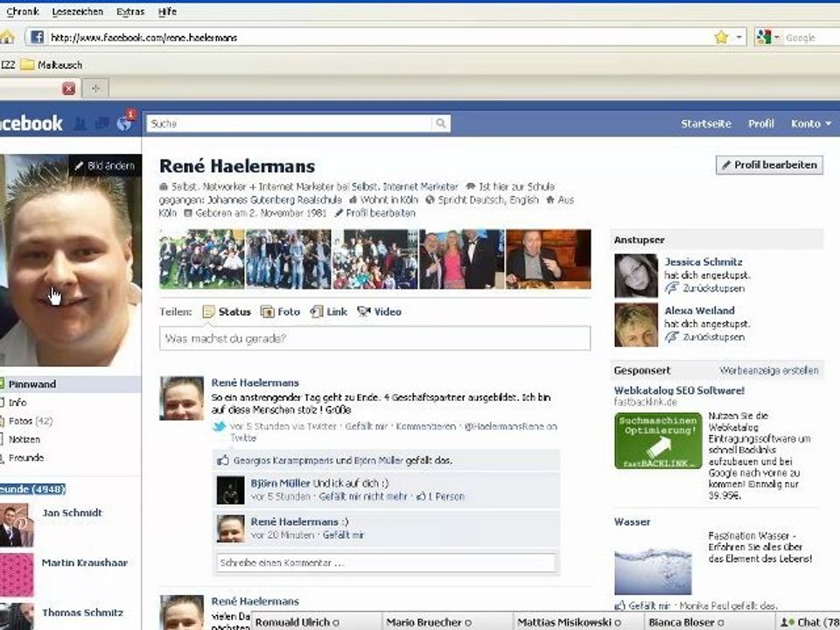Open Facebook messages icon
This screenshot has width=840, height=630.
(101, 123)
